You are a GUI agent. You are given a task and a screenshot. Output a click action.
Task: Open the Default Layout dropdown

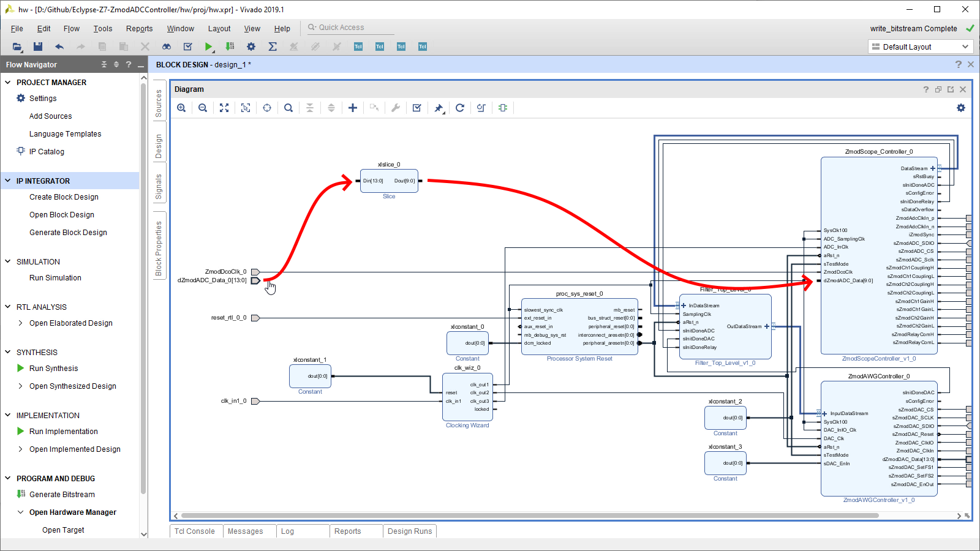[x=921, y=47]
